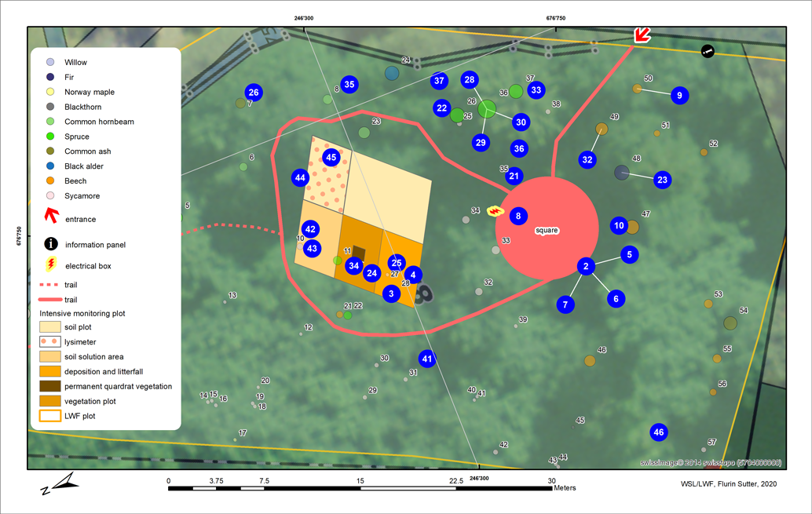The width and height of the screenshot is (812, 514).
Task: Click the information panel icon on the map
Action: point(708,51)
